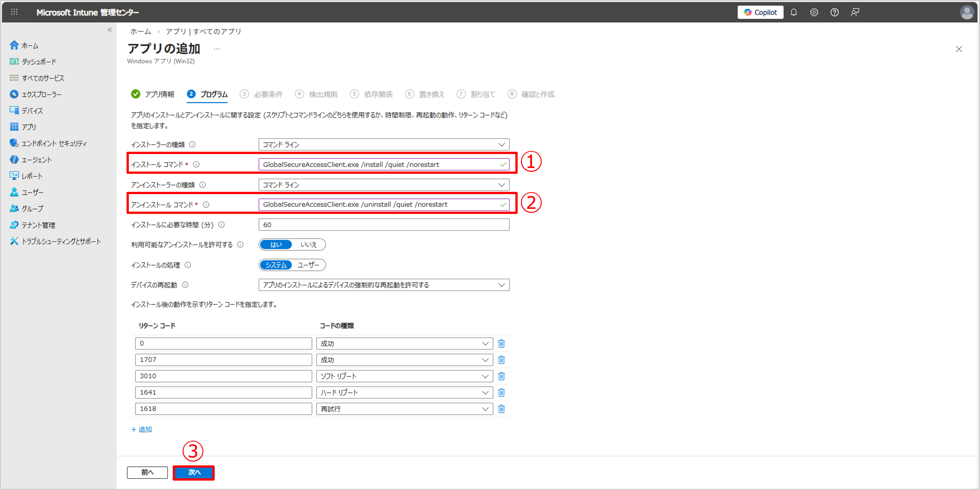Click the + 追加 link
This screenshot has height=490, width=980.
tap(142, 429)
